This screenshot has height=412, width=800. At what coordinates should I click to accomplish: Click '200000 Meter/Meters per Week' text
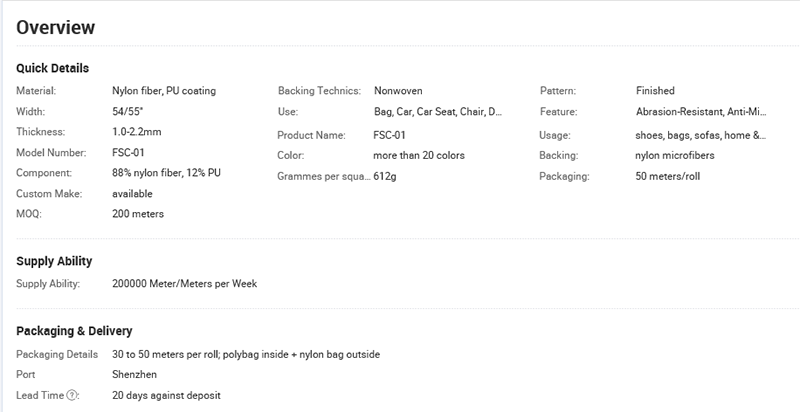[185, 284]
